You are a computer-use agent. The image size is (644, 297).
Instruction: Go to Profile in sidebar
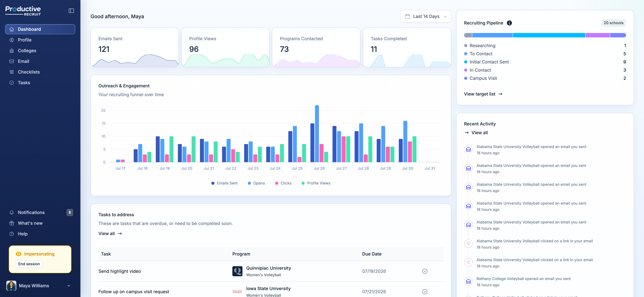(x=40, y=40)
